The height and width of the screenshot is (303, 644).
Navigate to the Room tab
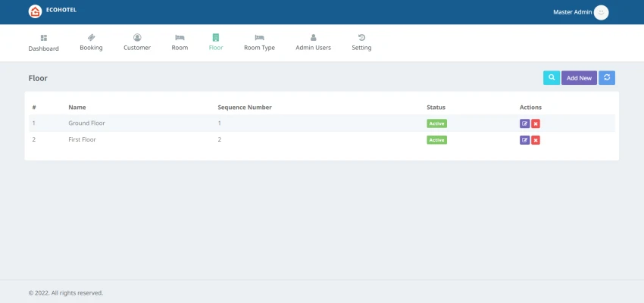coord(180,42)
